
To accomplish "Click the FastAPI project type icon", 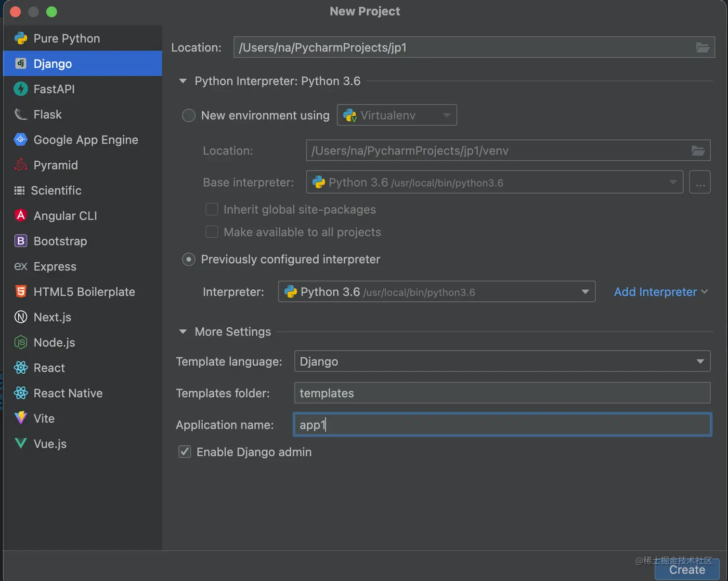I will [x=21, y=89].
